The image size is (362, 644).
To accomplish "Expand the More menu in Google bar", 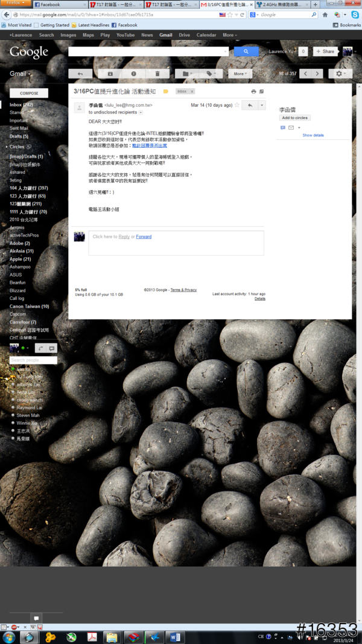I will click(230, 35).
